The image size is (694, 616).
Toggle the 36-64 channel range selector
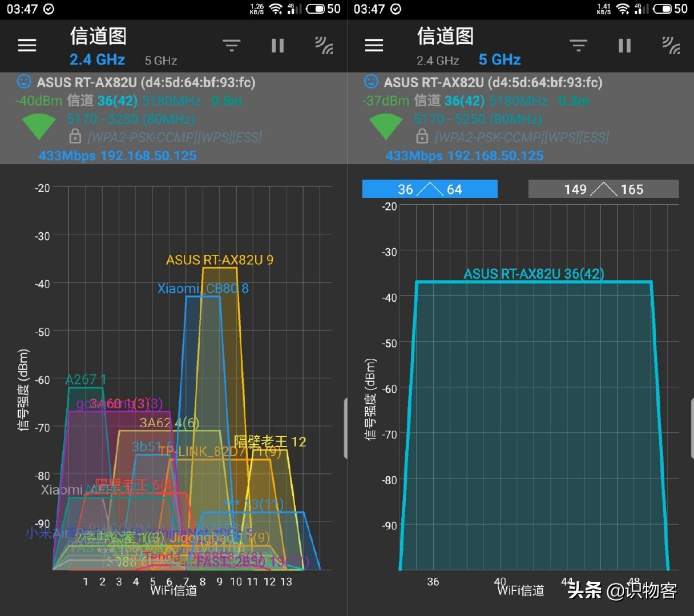coord(430,189)
